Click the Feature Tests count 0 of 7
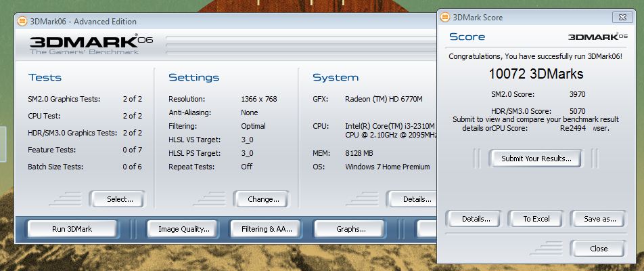 click(133, 150)
